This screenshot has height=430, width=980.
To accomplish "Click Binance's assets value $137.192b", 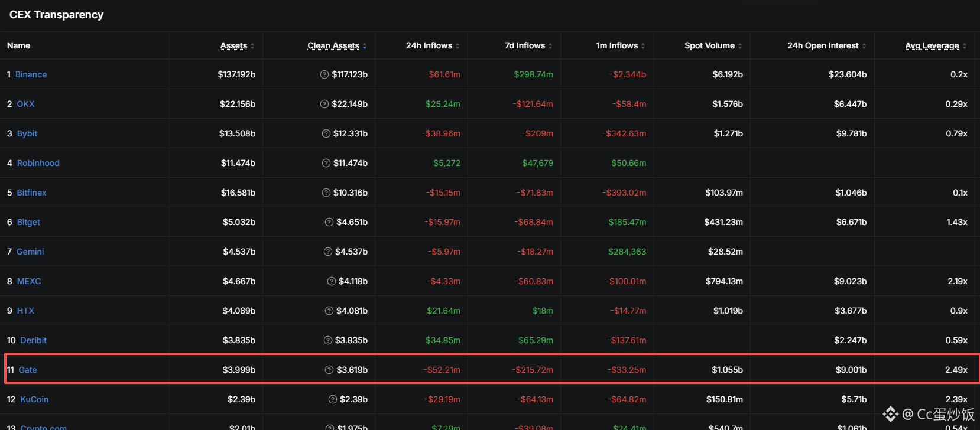I will (x=236, y=74).
